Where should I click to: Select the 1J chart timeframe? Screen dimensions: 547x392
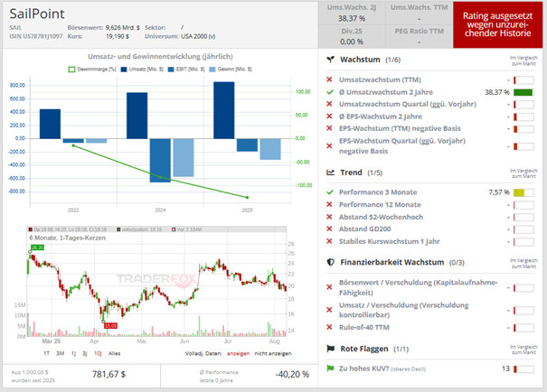coord(73,354)
